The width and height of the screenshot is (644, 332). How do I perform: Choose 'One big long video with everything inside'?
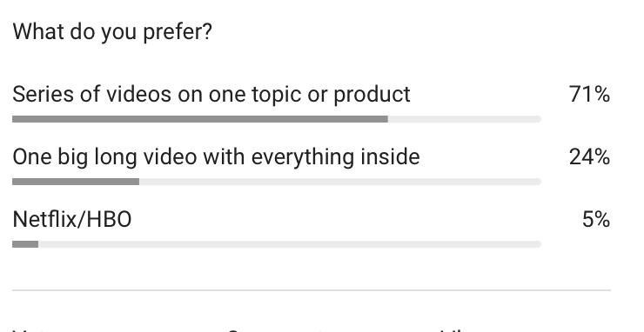pyautogui.click(x=216, y=157)
